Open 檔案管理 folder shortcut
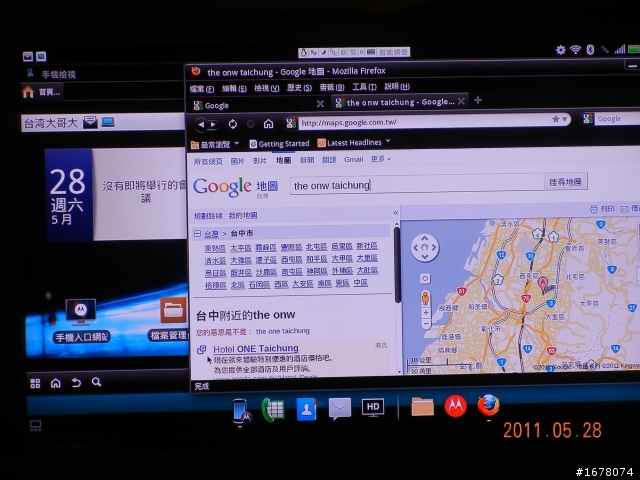The height and width of the screenshot is (480, 640). point(171,319)
